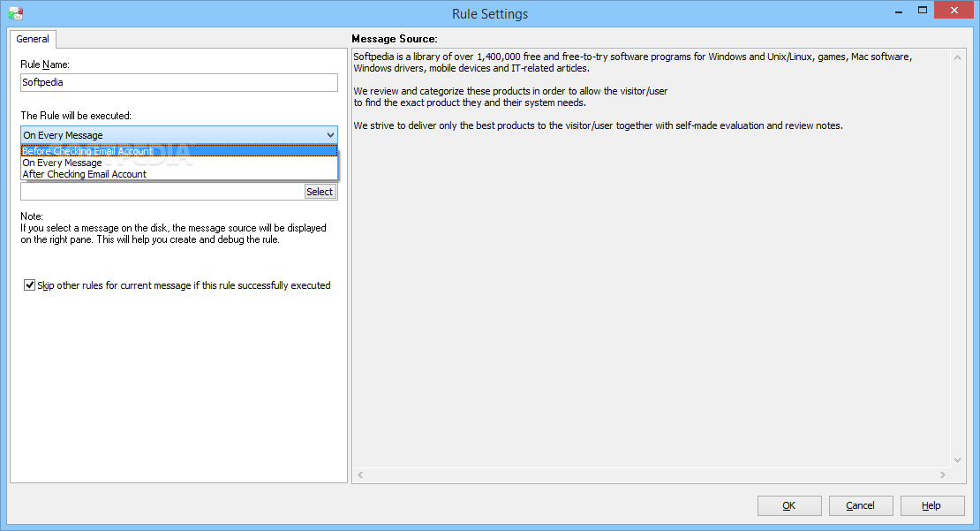Open the rule execution dropdown arrow
The width and height of the screenshot is (980, 531).
coord(330,135)
